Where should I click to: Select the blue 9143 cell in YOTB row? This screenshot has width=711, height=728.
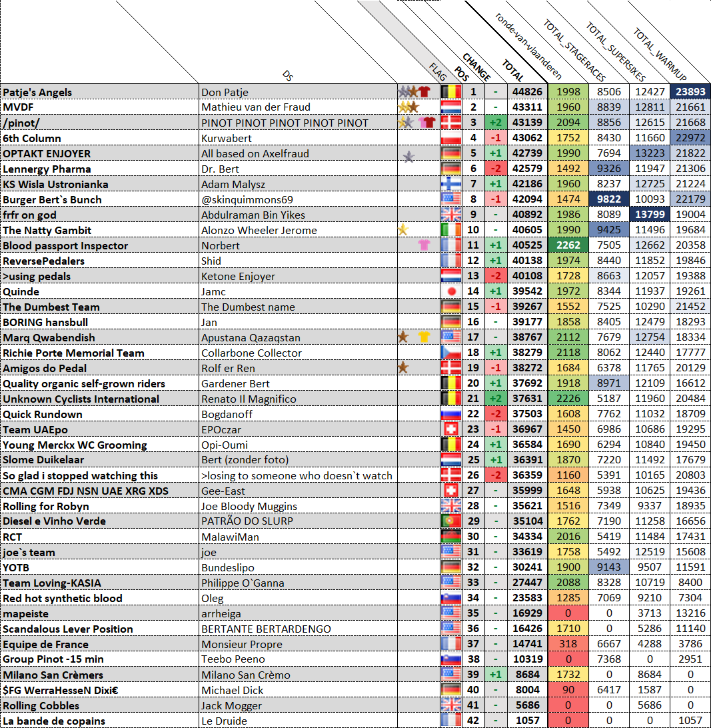[x=609, y=567]
